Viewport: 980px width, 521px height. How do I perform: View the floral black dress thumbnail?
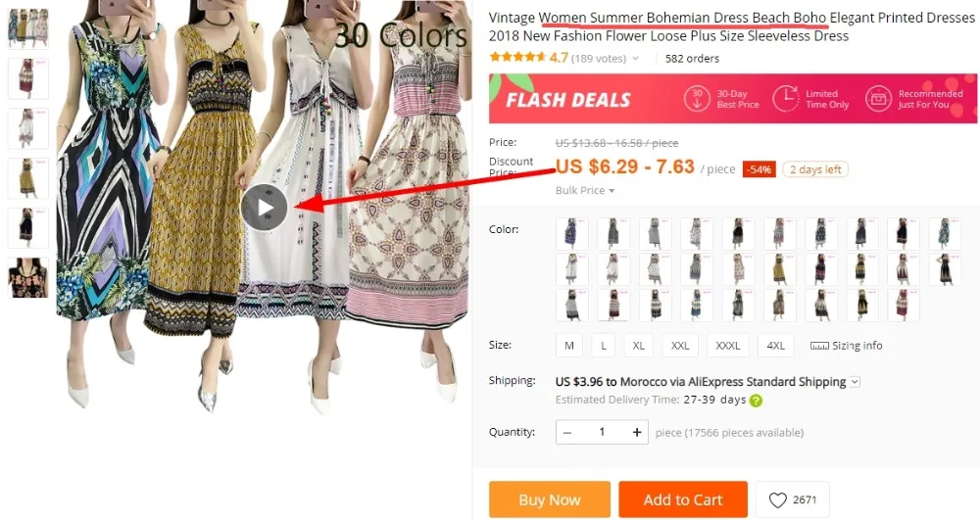point(27,278)
